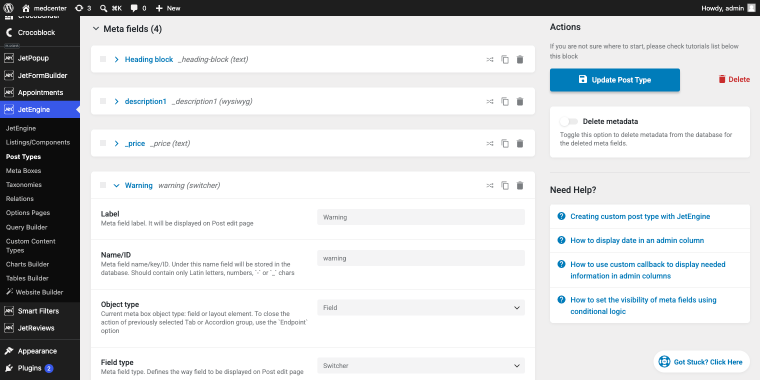Viewport: 760px width, 380px height.
Task: Open the WordPress logo menu
Action: coord(8,8)
